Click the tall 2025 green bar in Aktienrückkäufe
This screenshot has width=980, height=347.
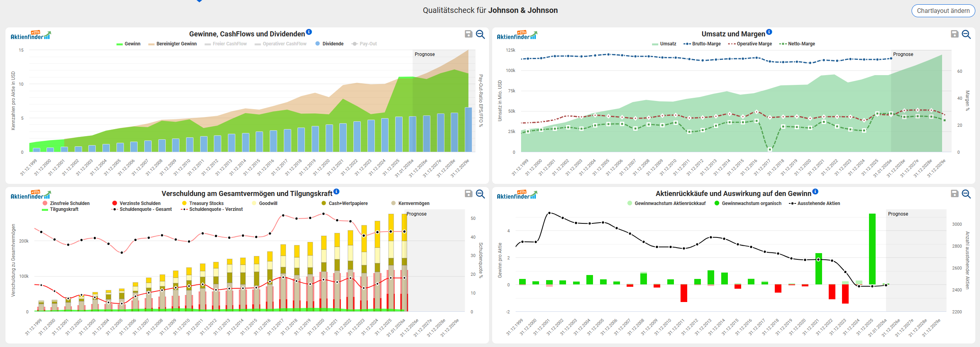point(872,249)
